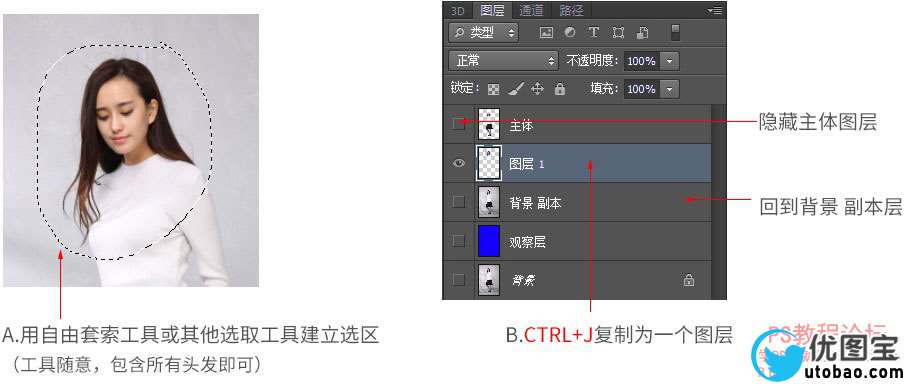Click the adjustment layer filter icon
The image size is (906, 386).
tap(570, 32)
